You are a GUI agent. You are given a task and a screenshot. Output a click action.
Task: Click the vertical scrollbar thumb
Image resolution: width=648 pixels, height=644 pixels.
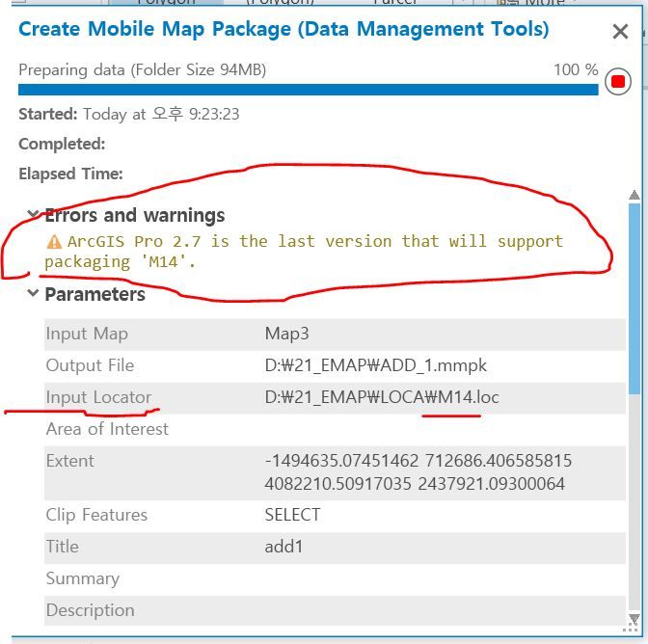click(x=634, y=299)
